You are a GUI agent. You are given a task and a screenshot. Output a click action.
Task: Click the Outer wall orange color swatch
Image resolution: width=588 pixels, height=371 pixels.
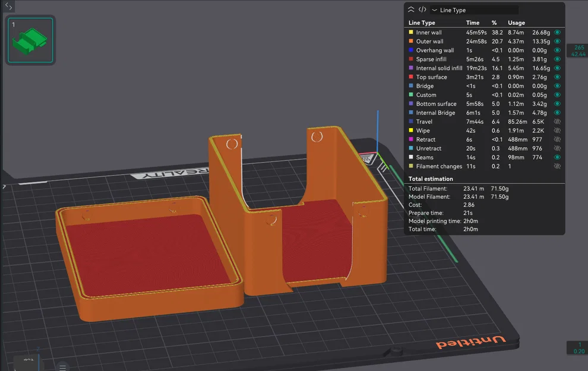pos(411,41)
